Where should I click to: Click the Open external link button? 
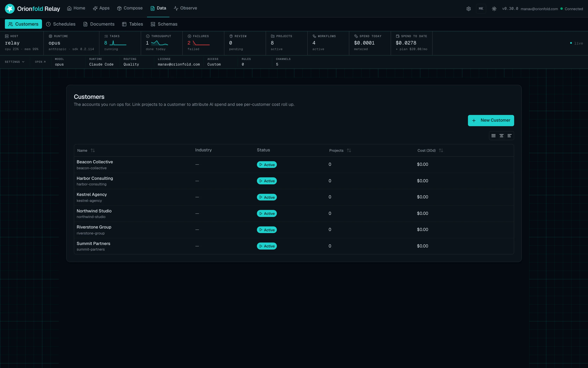(40, 62)
